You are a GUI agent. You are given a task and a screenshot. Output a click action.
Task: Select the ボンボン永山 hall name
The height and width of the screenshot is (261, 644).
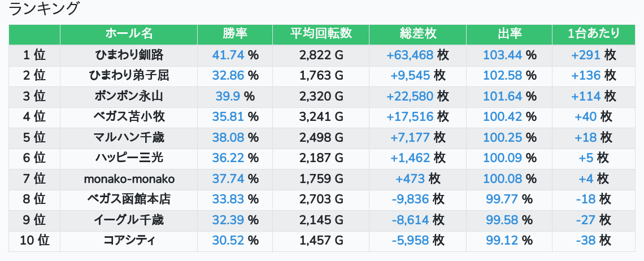(129, 96)
